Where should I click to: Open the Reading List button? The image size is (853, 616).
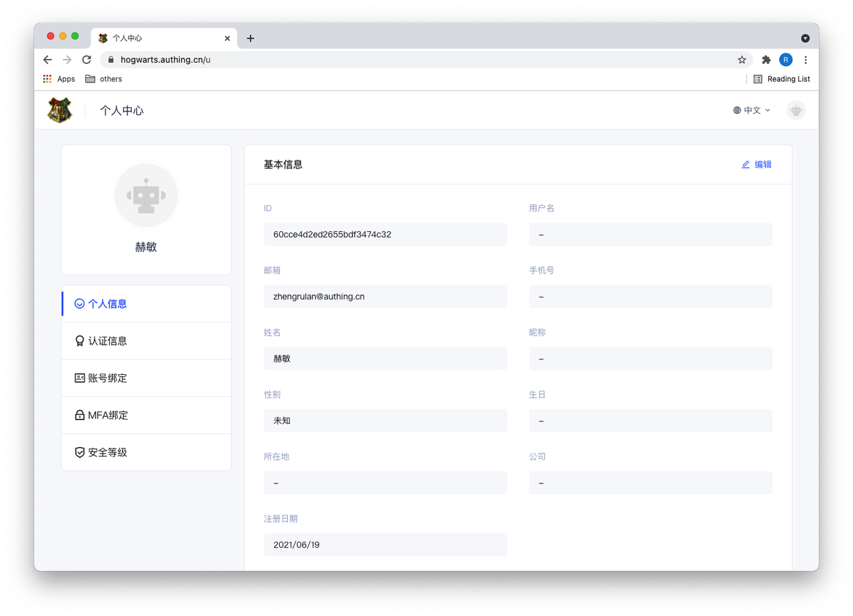[782, 79]
